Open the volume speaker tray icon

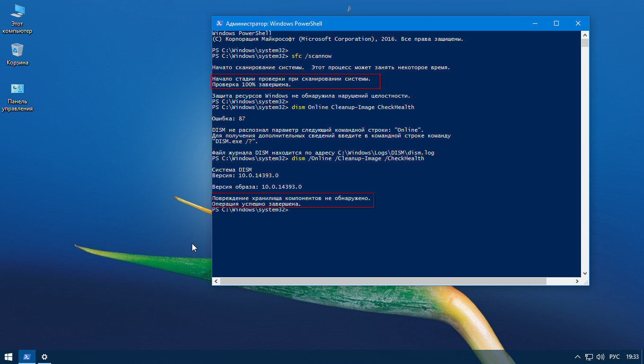(600, 357)
